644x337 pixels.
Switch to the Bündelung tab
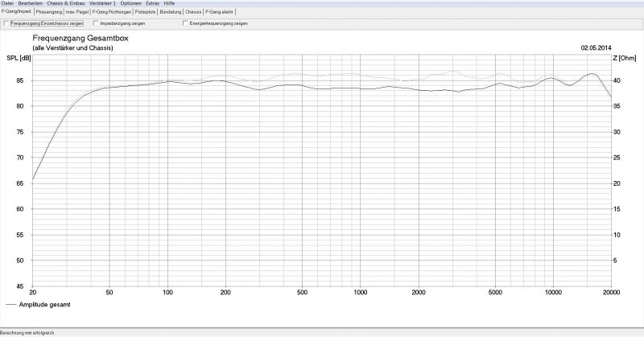point(171,12)
